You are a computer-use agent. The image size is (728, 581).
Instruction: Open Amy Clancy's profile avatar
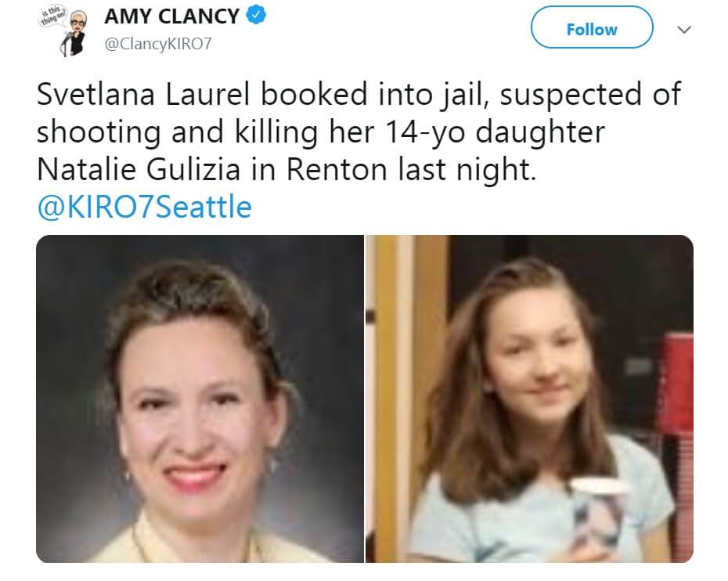click(x=62, y=31)
